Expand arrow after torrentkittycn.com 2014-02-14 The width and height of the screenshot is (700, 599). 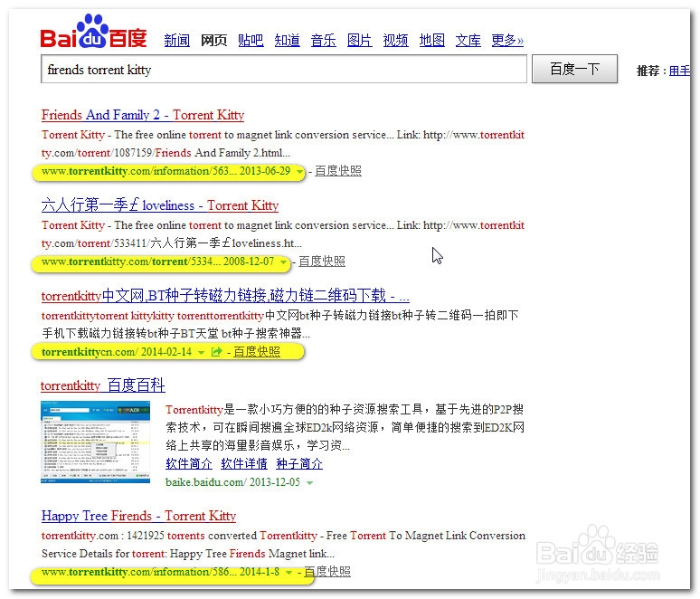coord(202,353)
